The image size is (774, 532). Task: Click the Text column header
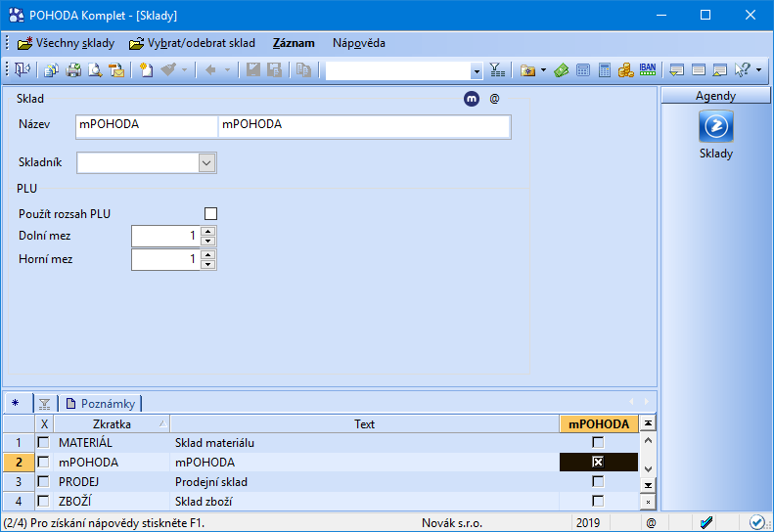pos(364,423)
